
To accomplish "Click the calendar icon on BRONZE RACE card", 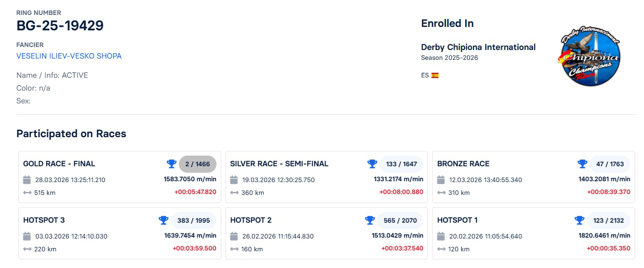I will pyautogui.click(x=441, y=180).
